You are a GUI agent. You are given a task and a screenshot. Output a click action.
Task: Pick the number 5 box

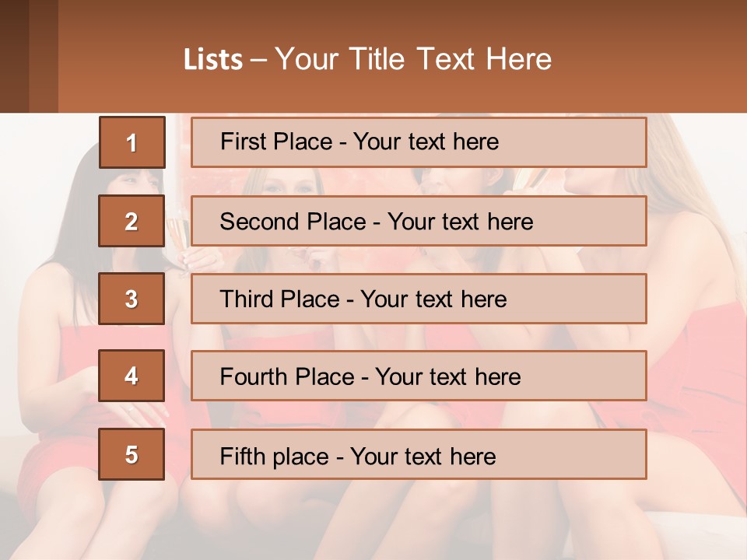[x=132, y=454]
